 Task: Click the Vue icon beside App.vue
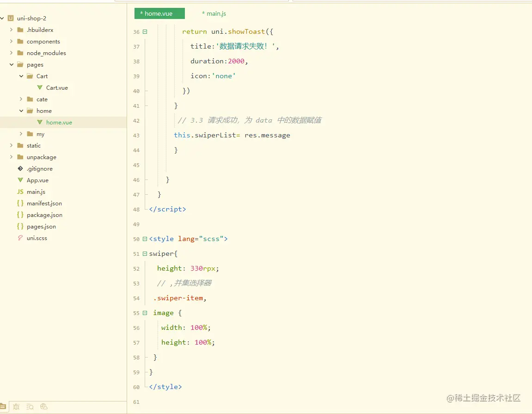pyautogui.click(x=20, y=179)
